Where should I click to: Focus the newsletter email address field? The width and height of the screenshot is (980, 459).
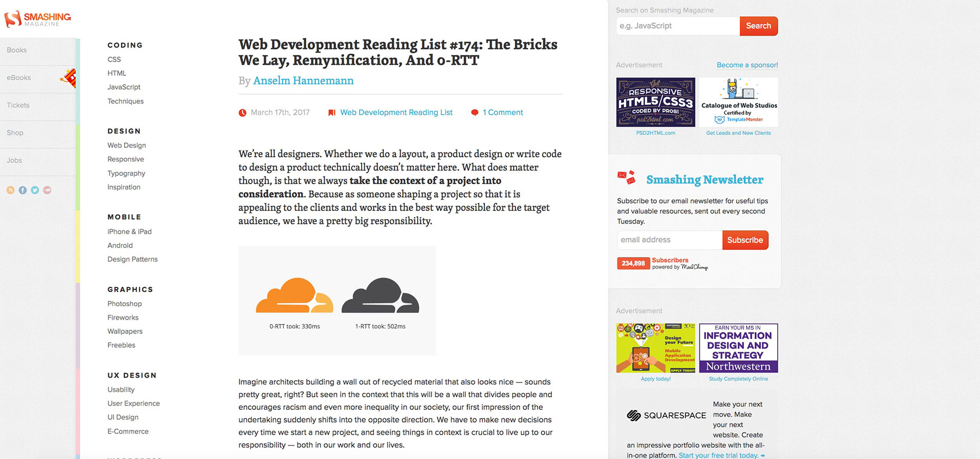pyautogui.click(x=670, y=240)
